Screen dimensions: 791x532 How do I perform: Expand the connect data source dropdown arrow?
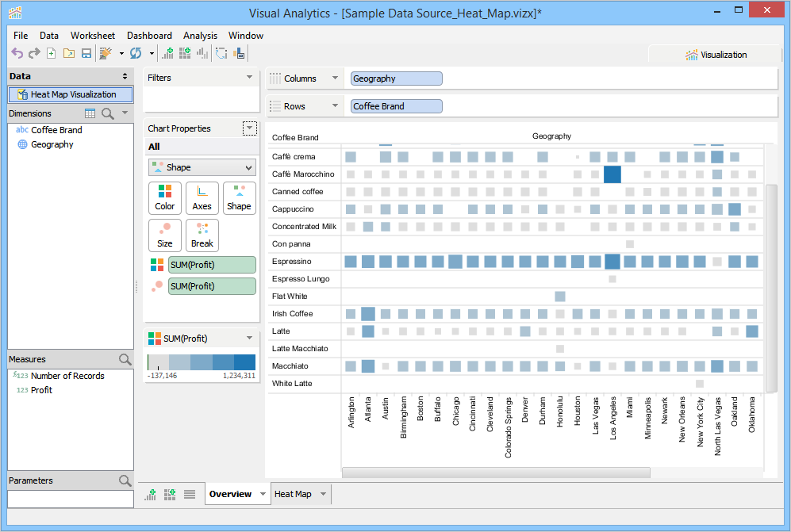[121, 53]
